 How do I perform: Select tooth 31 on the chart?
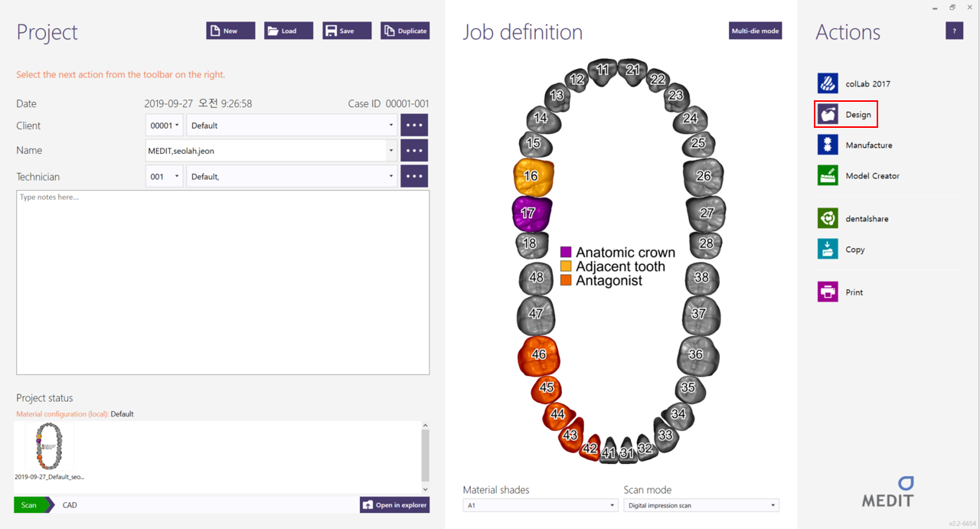(x=627, y=452)
